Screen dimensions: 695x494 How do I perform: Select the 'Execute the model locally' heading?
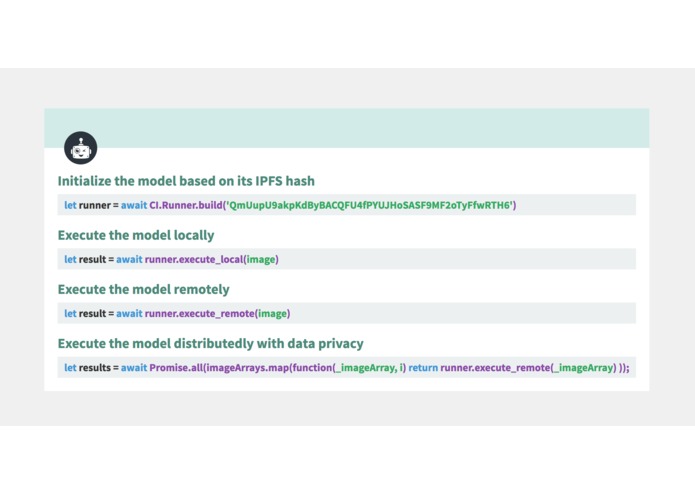coord(136,235)
